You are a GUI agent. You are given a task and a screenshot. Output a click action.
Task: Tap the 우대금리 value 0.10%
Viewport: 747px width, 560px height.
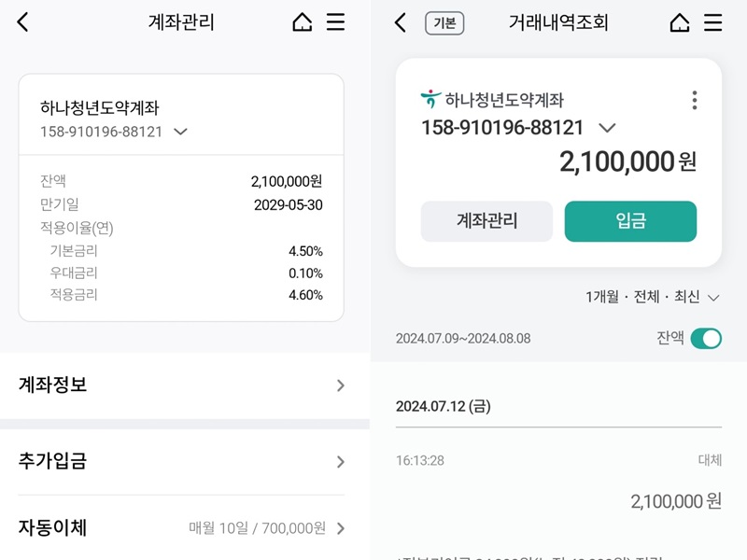tap(305, 273)
